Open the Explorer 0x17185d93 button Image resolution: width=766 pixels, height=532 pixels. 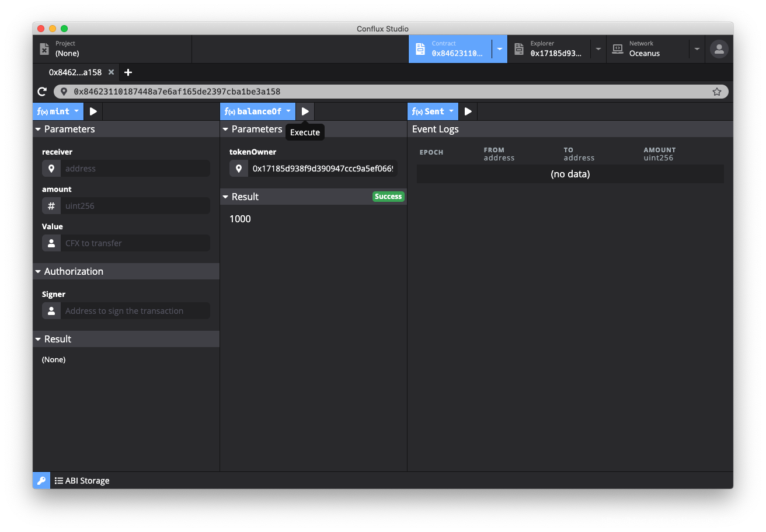[549, 49]
